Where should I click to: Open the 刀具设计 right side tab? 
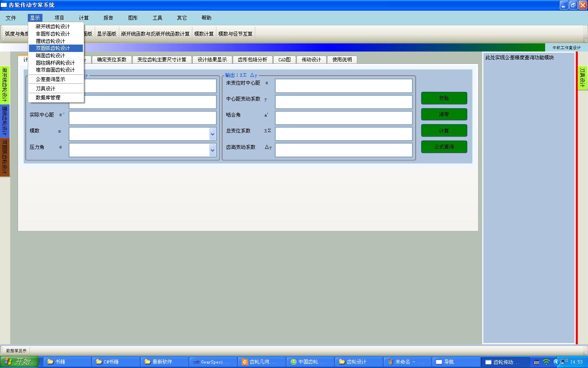(583, 78)
